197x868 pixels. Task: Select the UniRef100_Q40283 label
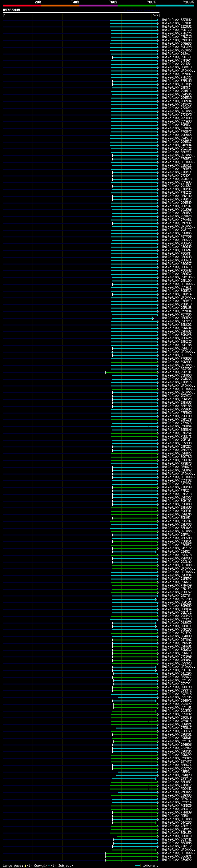tap(176, 822)
